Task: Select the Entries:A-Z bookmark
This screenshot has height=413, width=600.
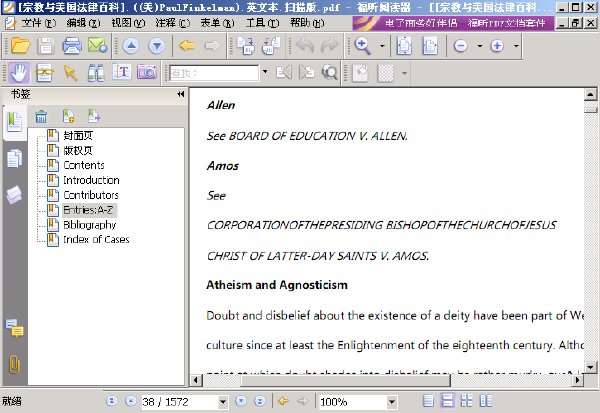Action: point(88,210)
